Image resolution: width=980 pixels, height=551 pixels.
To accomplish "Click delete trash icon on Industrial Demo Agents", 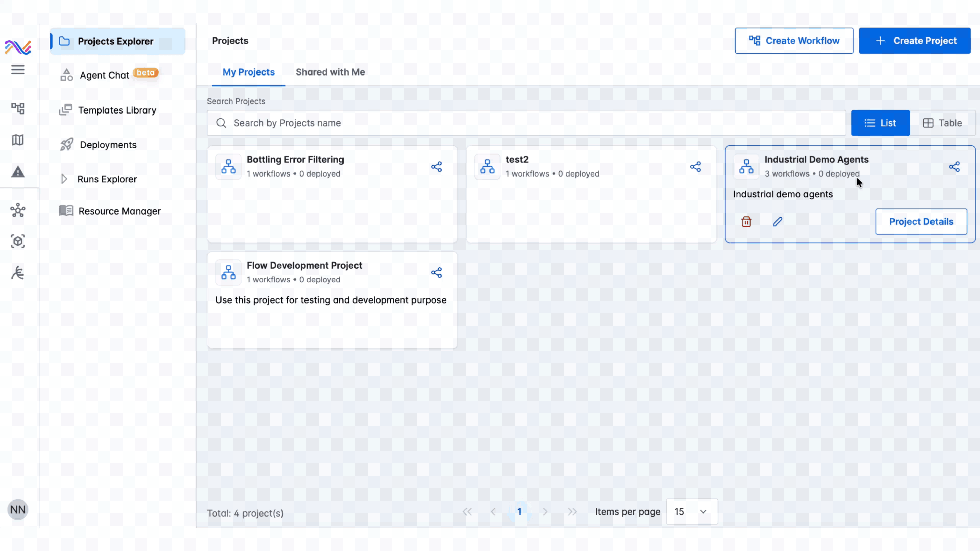I will pos(746,222).
